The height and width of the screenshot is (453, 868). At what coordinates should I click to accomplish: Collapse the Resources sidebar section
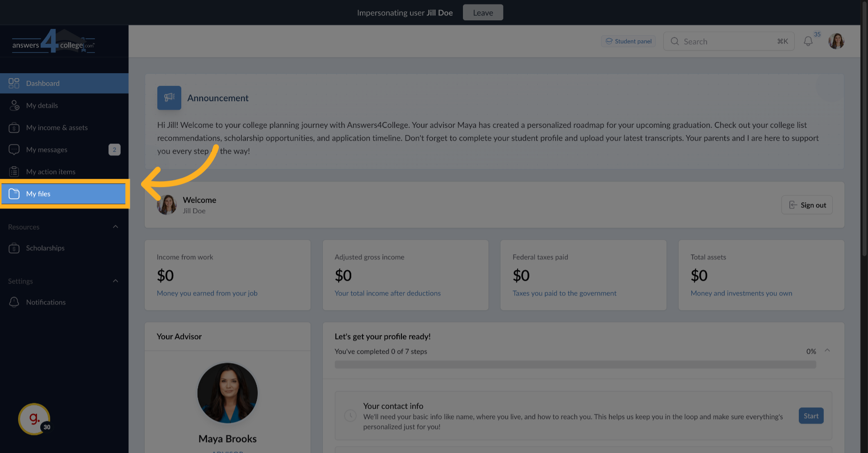pos(115,227)
